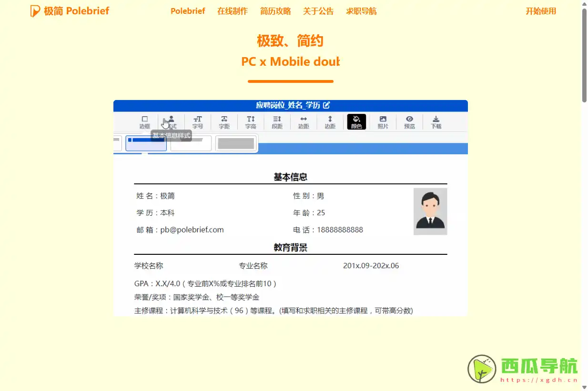Screen dimensions: 588x391
Task: Toggle the 样式 style panel
Action: (x=170, y=121)
